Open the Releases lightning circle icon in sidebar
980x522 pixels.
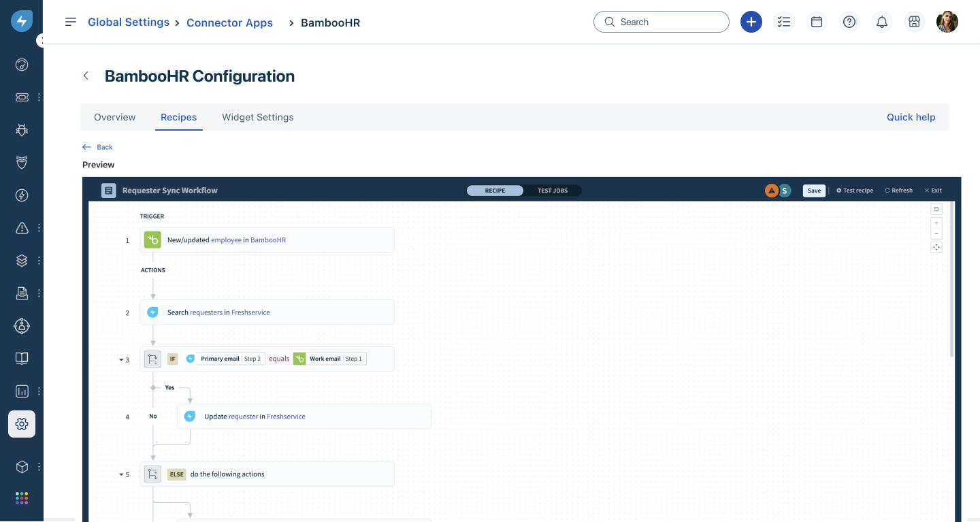pyautogui.click(x=22, y=195)
